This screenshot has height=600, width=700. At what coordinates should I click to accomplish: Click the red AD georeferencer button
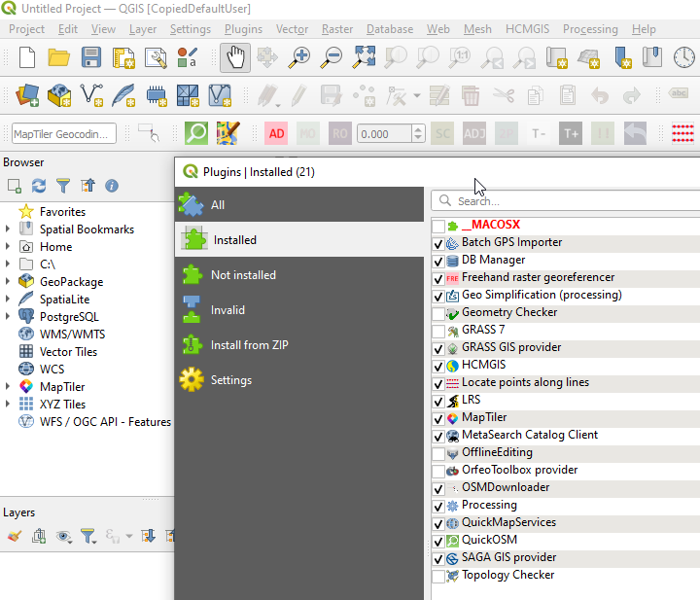[x=276, y=133]
